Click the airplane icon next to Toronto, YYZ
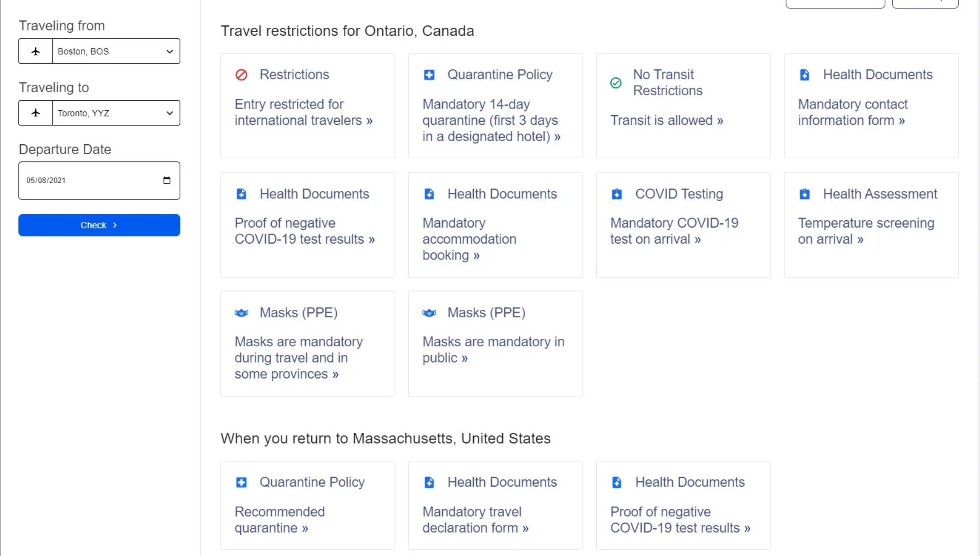The image size is (980, 556). 36,113
